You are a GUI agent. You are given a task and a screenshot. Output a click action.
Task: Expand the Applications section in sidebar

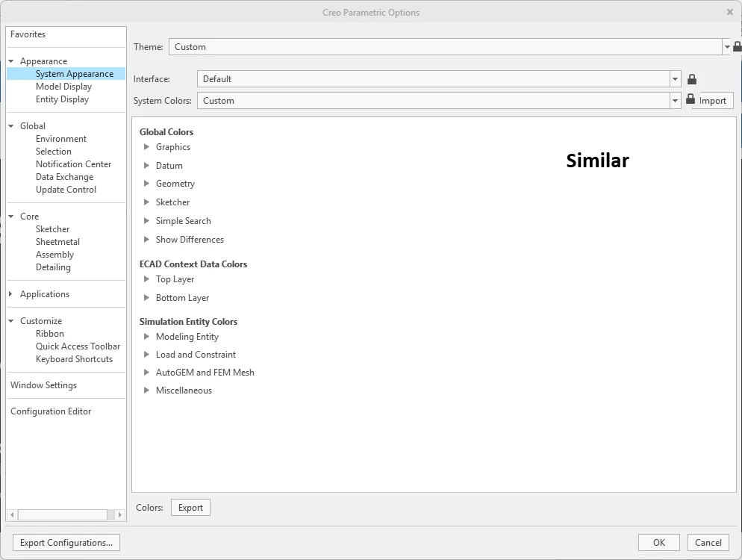point(11,294)
